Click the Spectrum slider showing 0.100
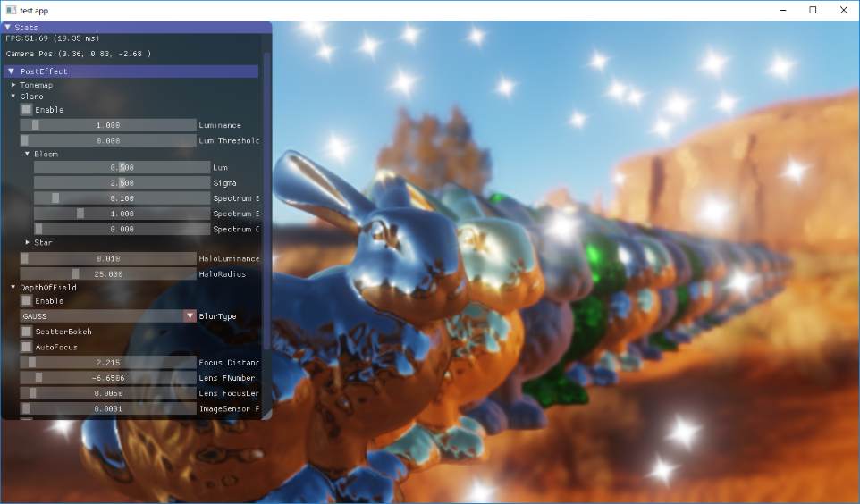Viewport: 860px width, 504px height. [x=122, y=198]
